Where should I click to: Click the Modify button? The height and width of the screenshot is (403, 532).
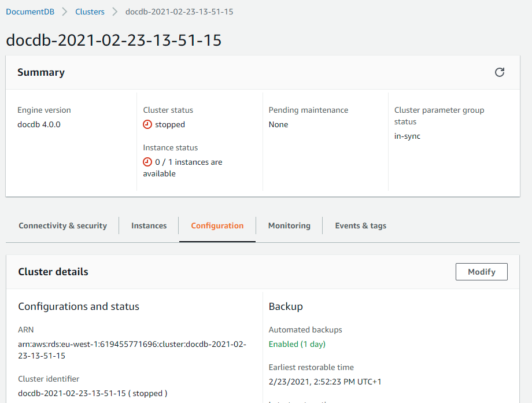(x=482, y=272)
